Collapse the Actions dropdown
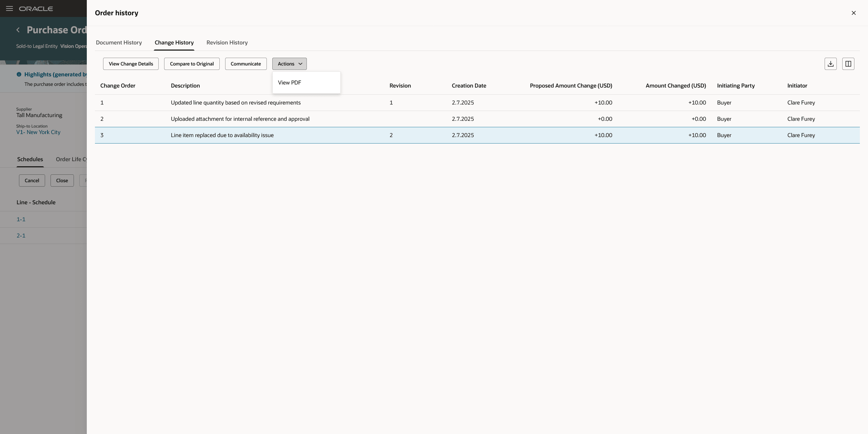The image size is (868, 434). (289, 64)
